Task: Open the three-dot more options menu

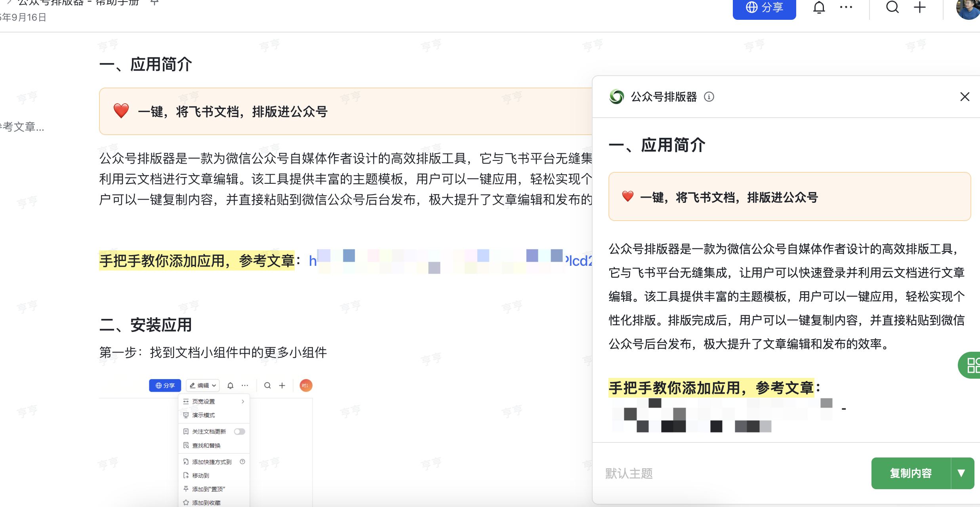Action: 846,7
